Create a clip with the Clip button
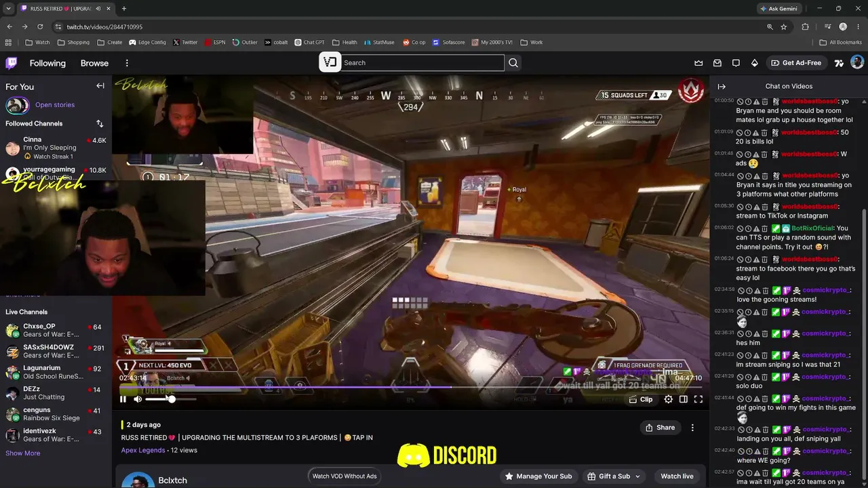Screen dimensions: 868x488 click(x=641, y=399)
